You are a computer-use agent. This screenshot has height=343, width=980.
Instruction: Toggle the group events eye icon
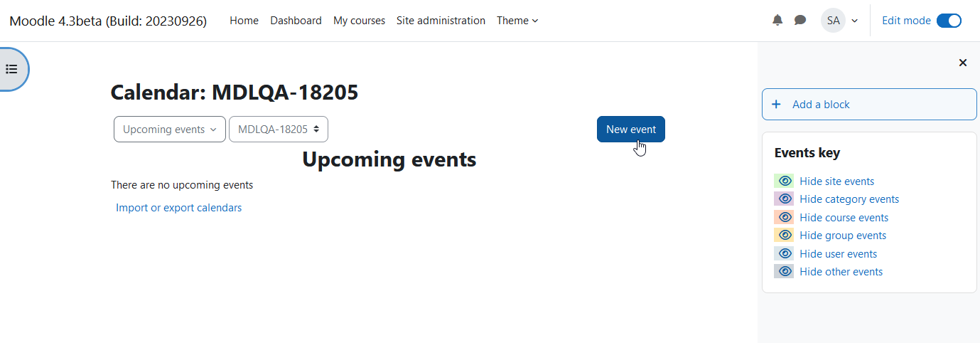[x=785, y=235]
